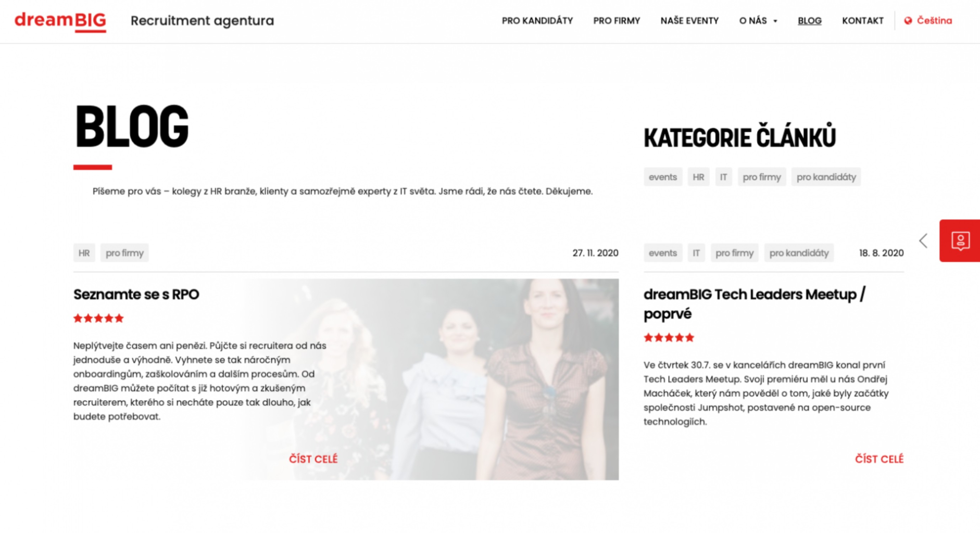The image size is (980, 533).
Task: Expand the O NÁS dropdown menu
Action: point(758,21)
